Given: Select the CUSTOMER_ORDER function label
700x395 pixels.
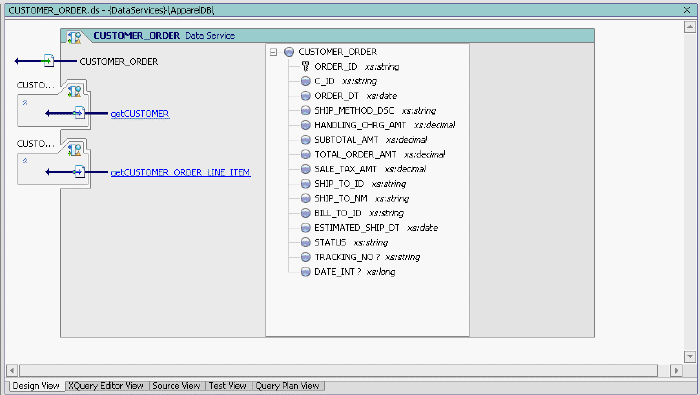Looking at the screenshot, I should (x=119, y=62).
